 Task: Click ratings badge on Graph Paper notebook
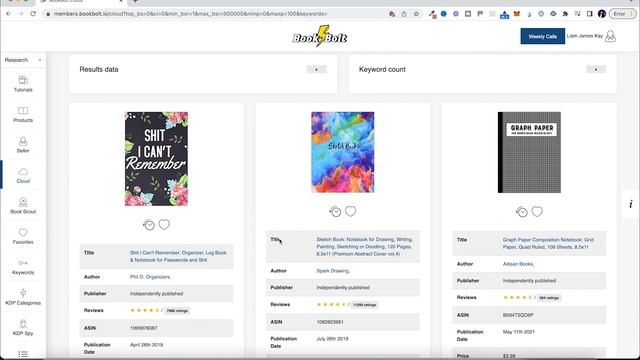pyautogui.click(x=549, y=298)
